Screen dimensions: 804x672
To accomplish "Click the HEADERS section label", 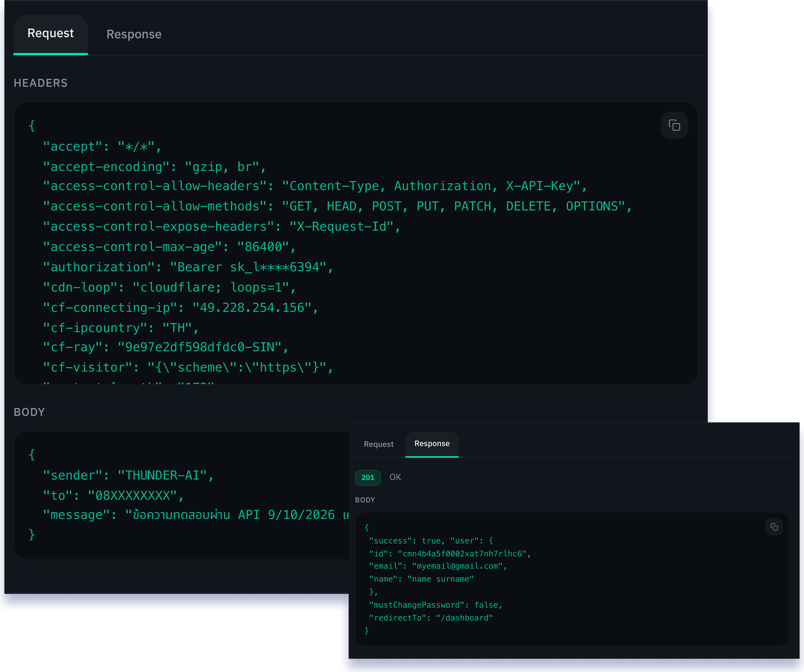I will click(x=41, y=83).
